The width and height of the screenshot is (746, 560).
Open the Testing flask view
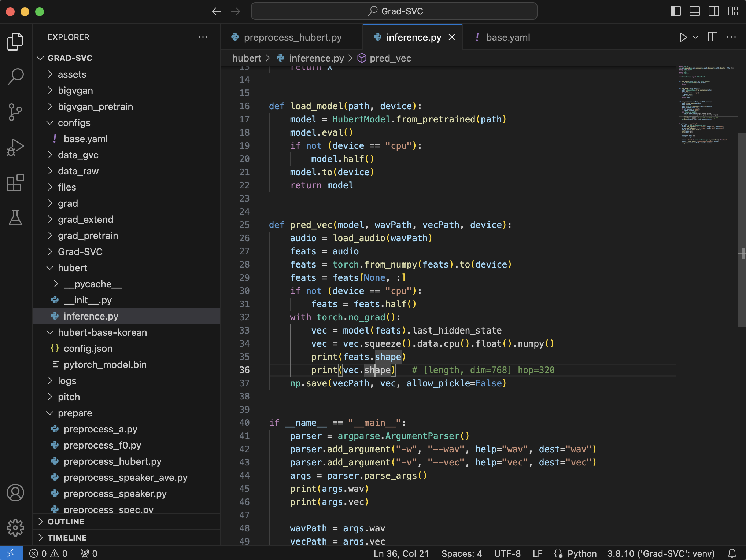[x=15, y=218]
